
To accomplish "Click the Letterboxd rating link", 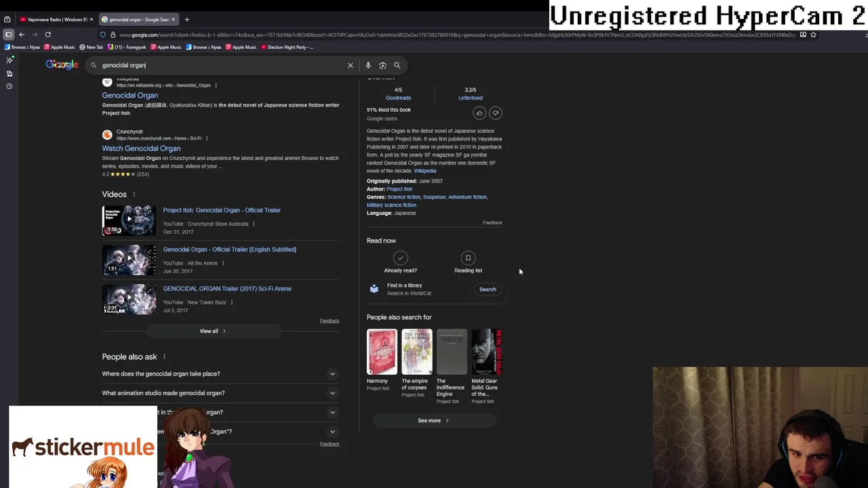I will (470, 98).
